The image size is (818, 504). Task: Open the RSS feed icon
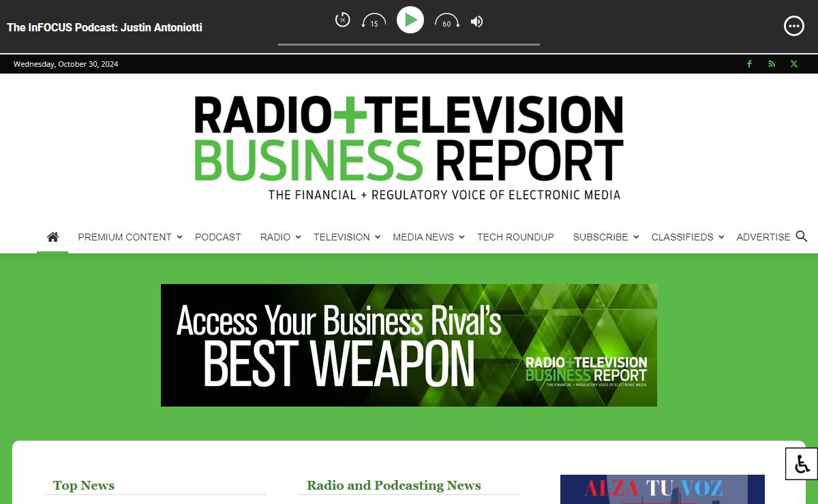click(x=772, y=64)
